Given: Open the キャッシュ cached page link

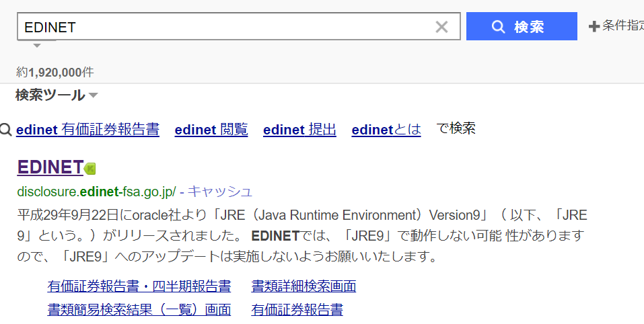Looking at the screenshot, I should click(x=220, y=192).
